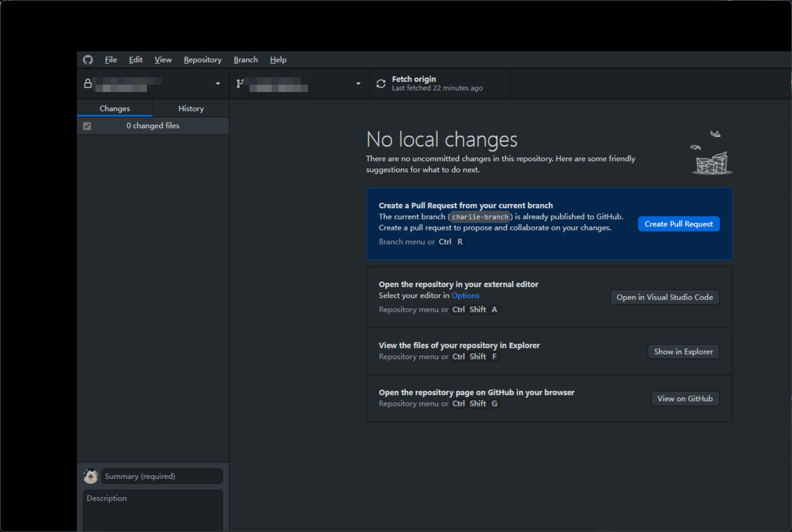Click the branch icon in the toolbar
This screenshot has width=792, height=532.
pyautogui.click(x=240, y=83)
